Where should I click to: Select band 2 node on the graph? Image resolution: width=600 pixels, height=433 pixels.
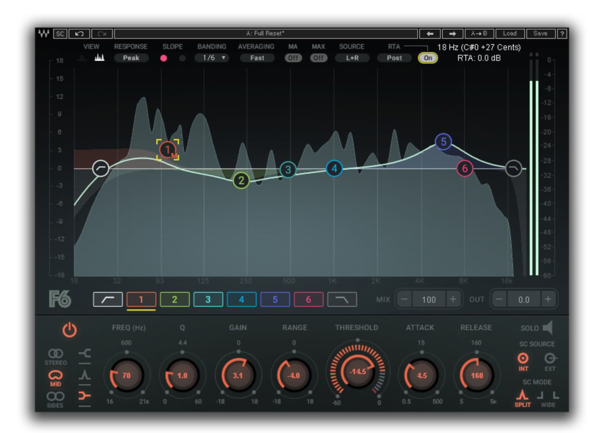pyautogui.click(x=241, y=181)
